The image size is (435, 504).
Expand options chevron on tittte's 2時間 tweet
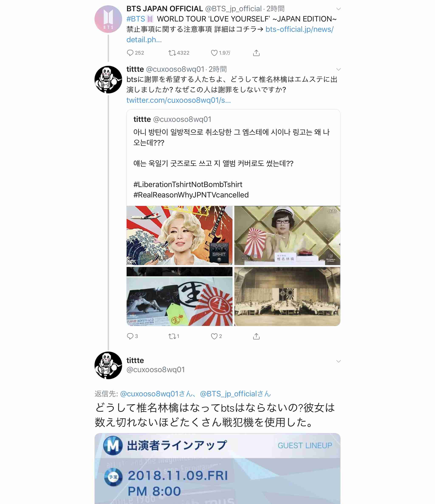tap(338, 69)
